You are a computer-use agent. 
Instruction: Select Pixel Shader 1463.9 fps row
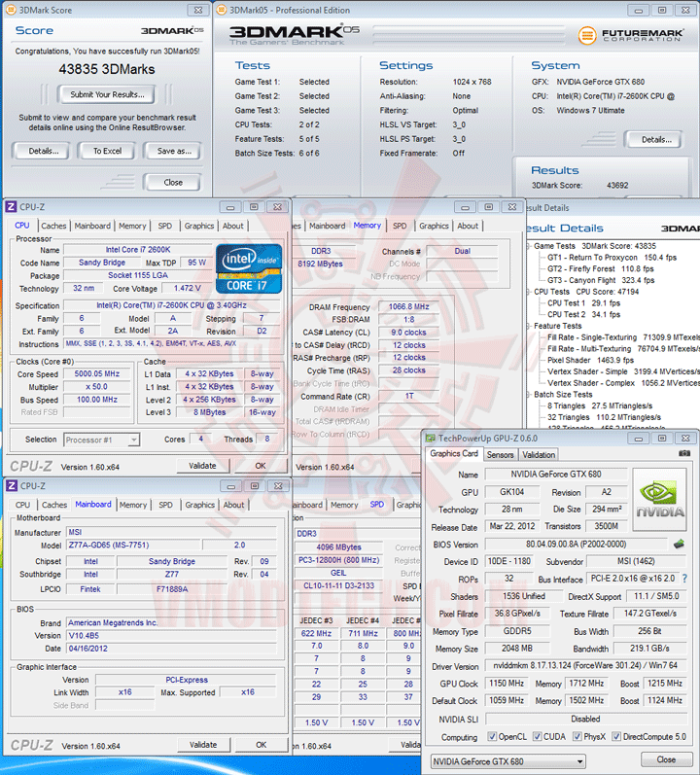[590, 360]
